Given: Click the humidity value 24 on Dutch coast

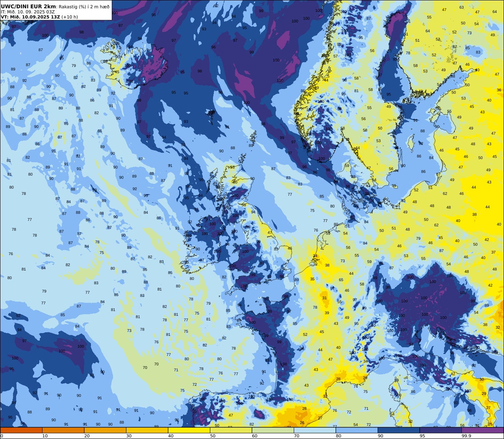Looking at the screenshot, I should [315, 256].
